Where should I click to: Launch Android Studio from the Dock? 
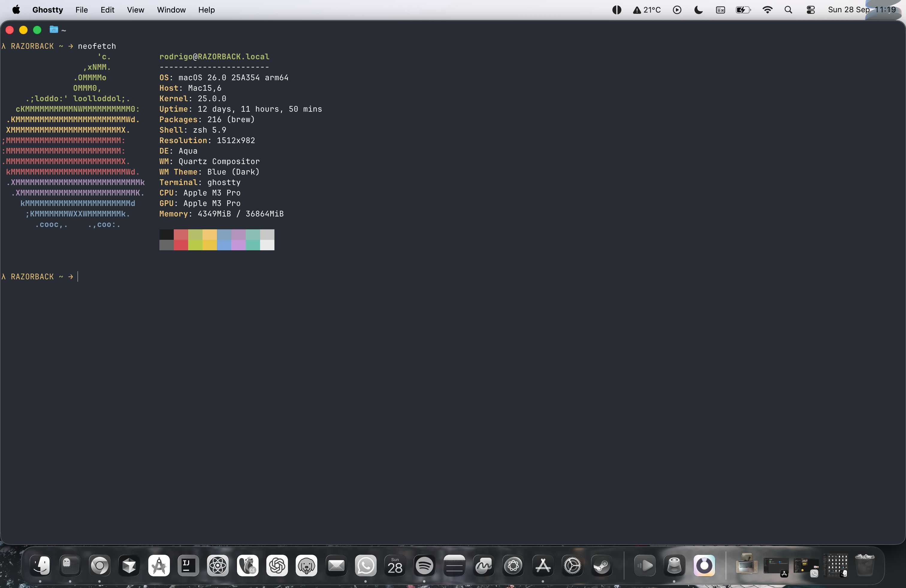pyautogui.click(x=159, y=566)
